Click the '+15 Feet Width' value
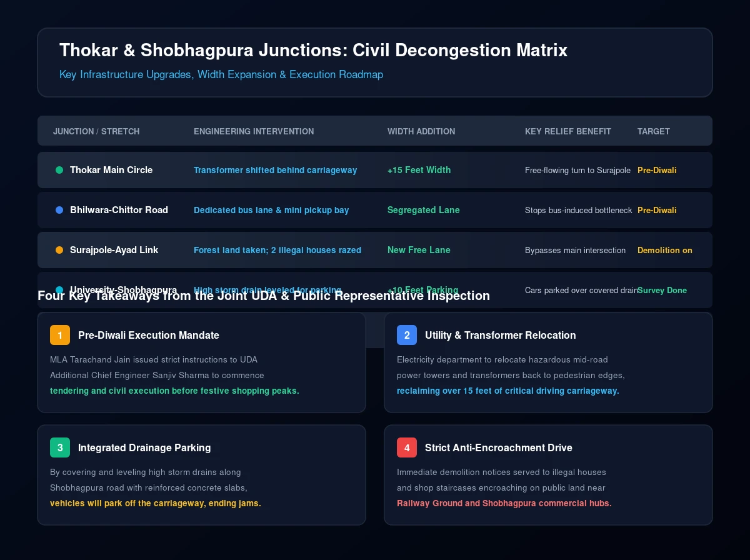750x560 pixels. coord(419,170)
